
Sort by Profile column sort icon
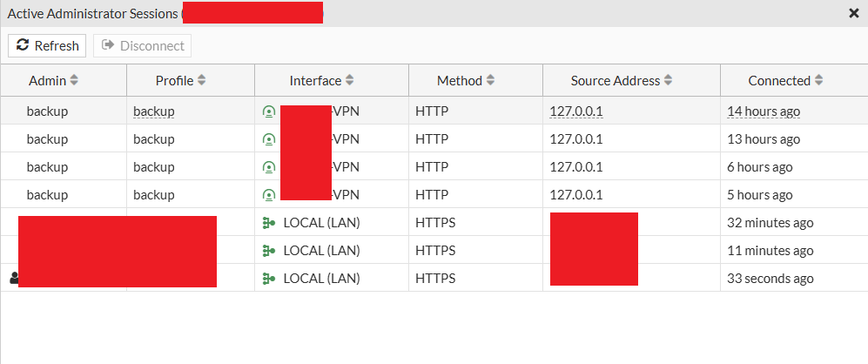click(202, 81)
